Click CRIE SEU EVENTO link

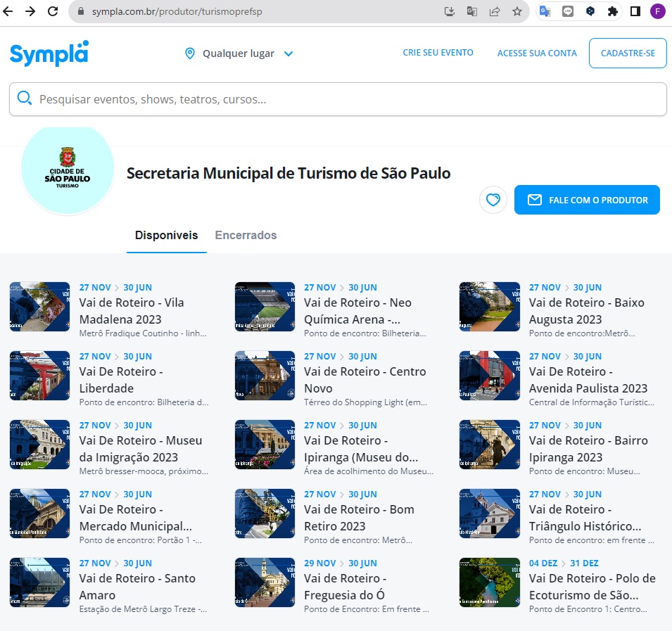coord(438,53)
